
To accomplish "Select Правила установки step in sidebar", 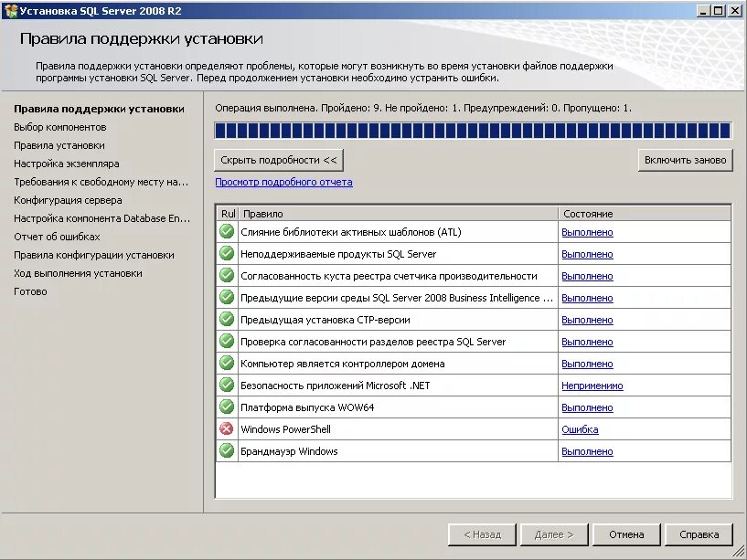I will [x=59, y=145].
